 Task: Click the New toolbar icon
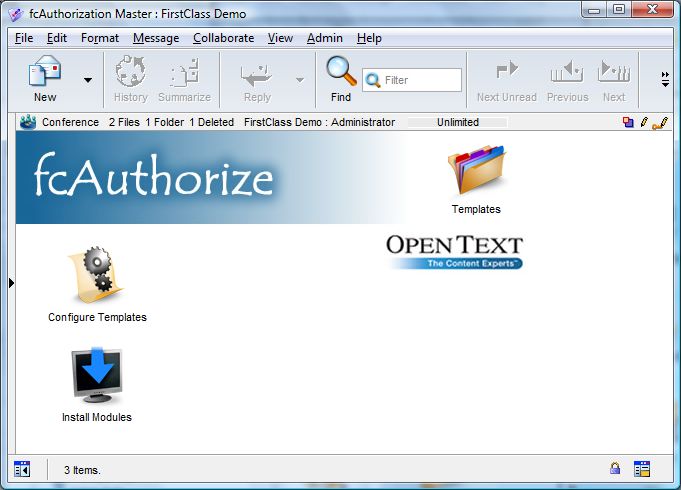tap(45, 72)
